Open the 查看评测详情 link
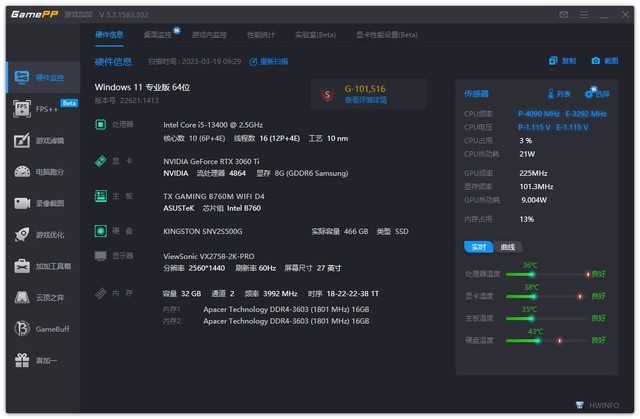 pos(365,100)
